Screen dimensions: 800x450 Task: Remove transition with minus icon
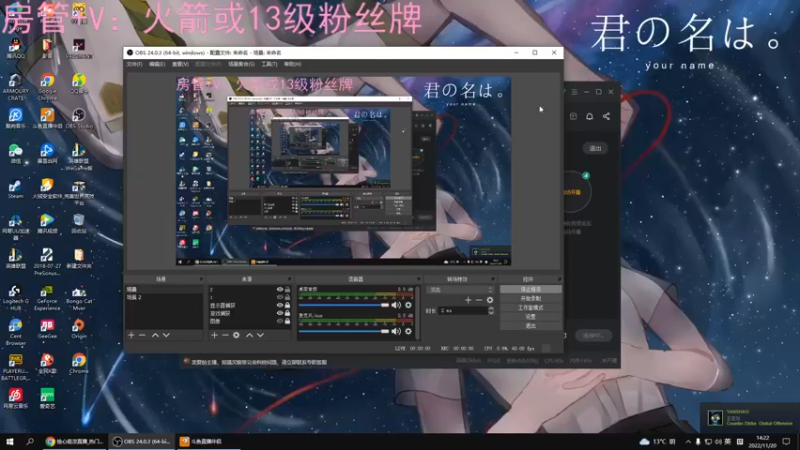[479, 300]
